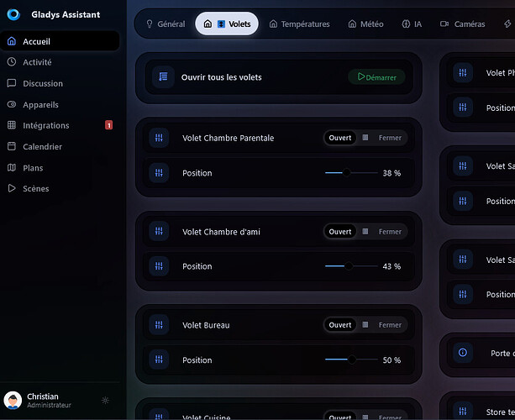Open the IA tab
Viewport: 515px width, 420px height.
412,24
